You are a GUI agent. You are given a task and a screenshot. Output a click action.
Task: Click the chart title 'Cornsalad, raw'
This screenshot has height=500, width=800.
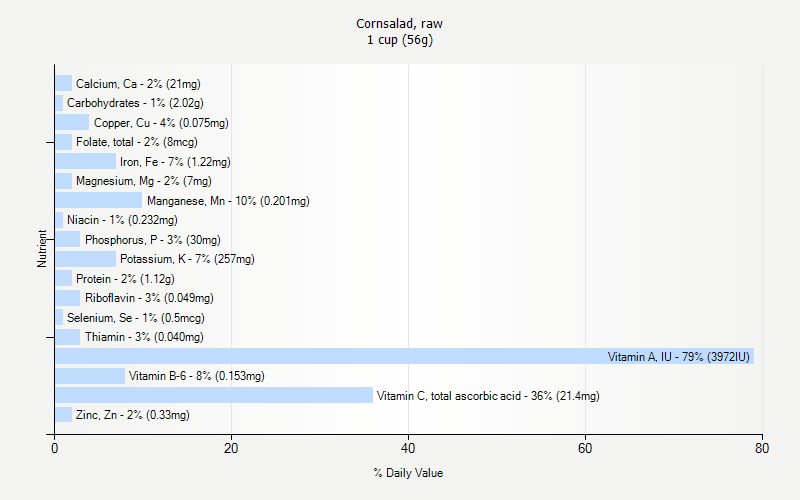[399, 23]
